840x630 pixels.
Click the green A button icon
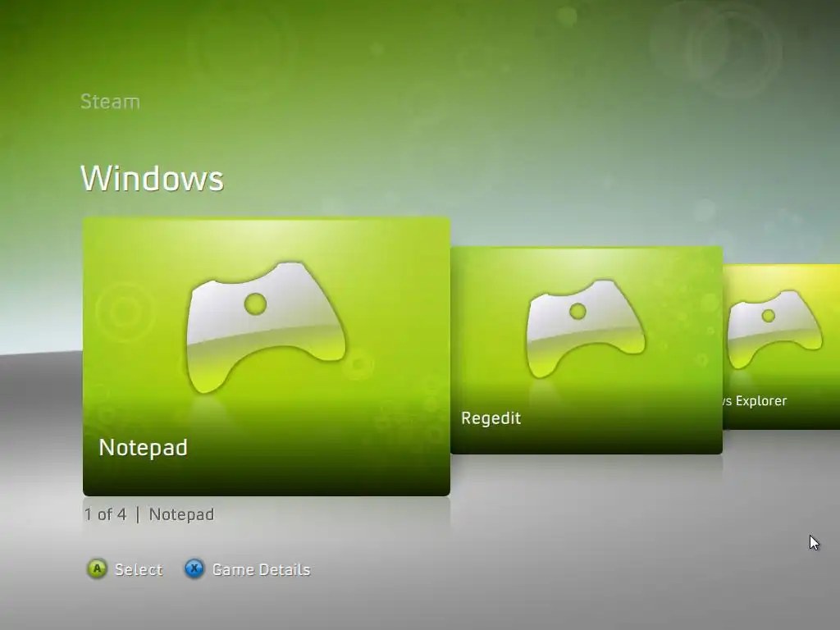(97, 569)
